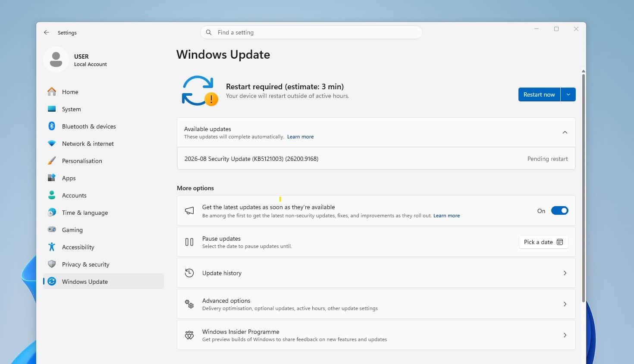
Task: Open the Restart now dropdown arrow
Action: click(x=568, y=94)
